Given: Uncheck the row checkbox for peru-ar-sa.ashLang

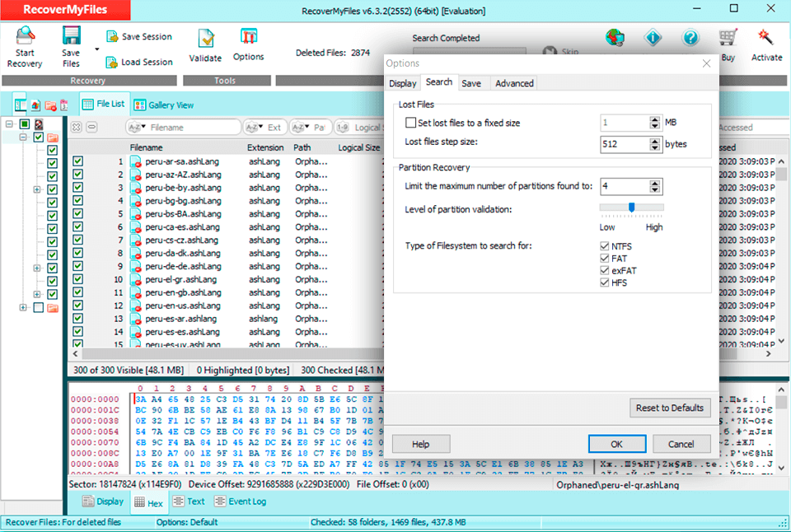Looking at the screenshot, I should tap(77, 161).
